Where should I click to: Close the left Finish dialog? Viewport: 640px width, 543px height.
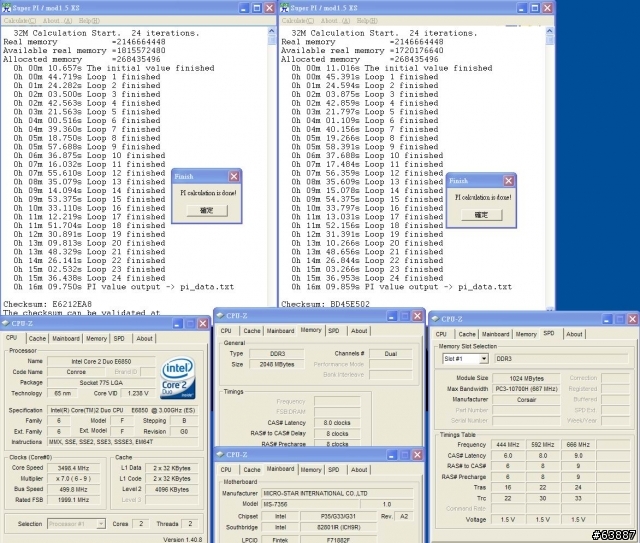click(x=234, y=176)
